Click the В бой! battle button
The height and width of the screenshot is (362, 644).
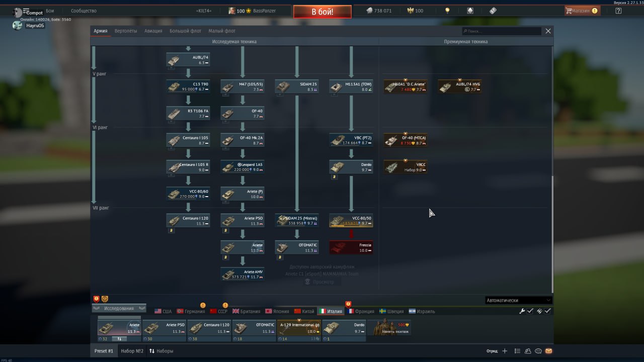pyautogui.click(x=323, y=12)
